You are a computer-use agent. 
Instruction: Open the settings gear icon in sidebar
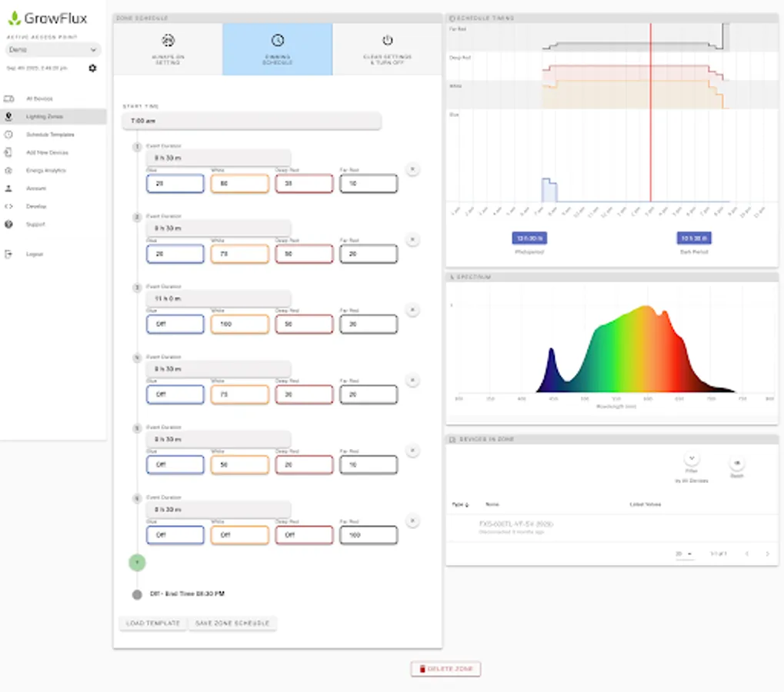(x=92, y=68)
